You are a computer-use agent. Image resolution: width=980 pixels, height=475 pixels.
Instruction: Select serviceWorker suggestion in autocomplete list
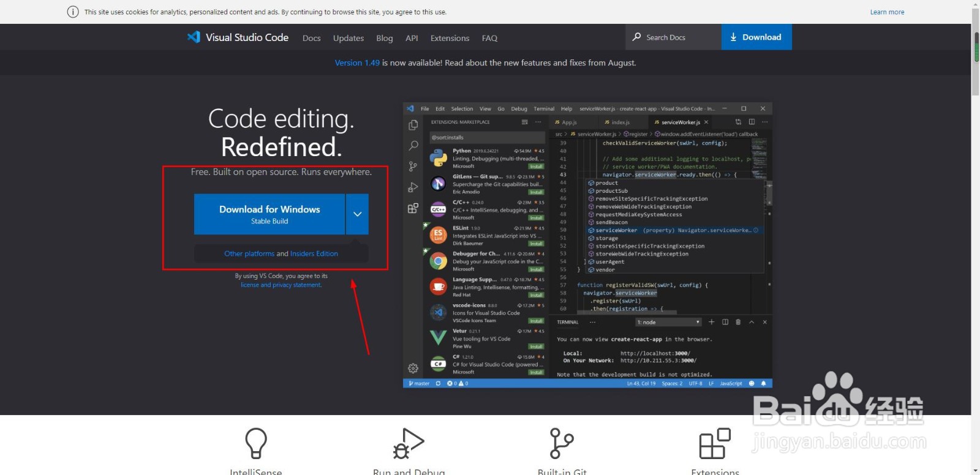674,230
